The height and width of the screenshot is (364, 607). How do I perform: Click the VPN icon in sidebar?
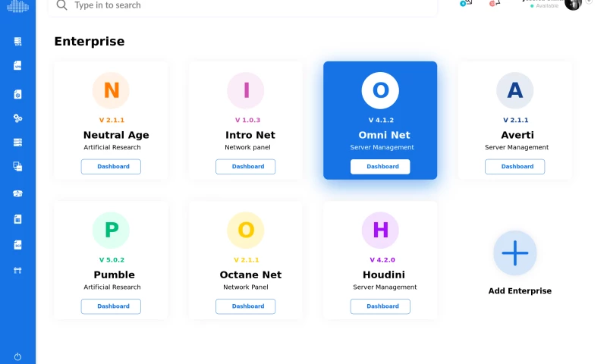click(x=17, y=66)
